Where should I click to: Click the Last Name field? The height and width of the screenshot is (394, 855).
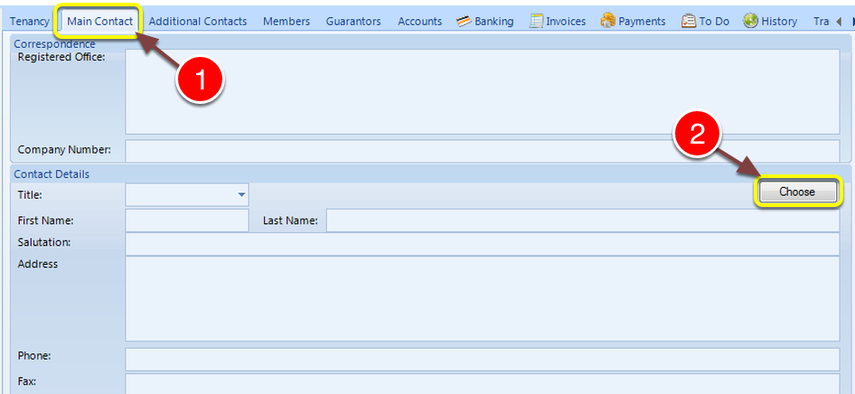point(583,220)
